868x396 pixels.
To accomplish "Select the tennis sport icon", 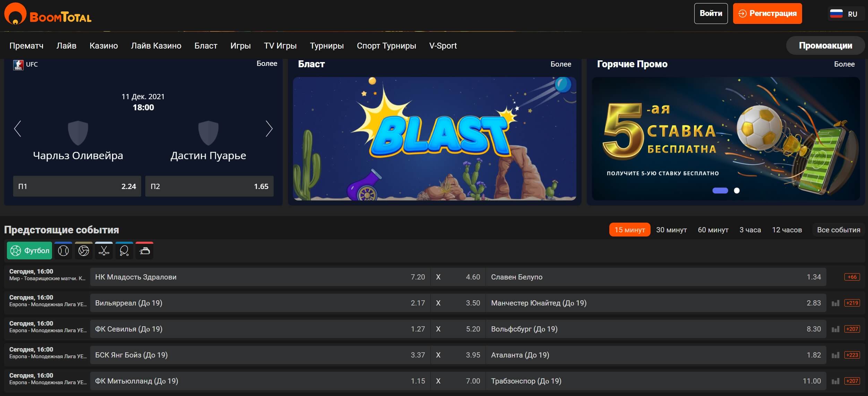I will [x=63, y=251].
